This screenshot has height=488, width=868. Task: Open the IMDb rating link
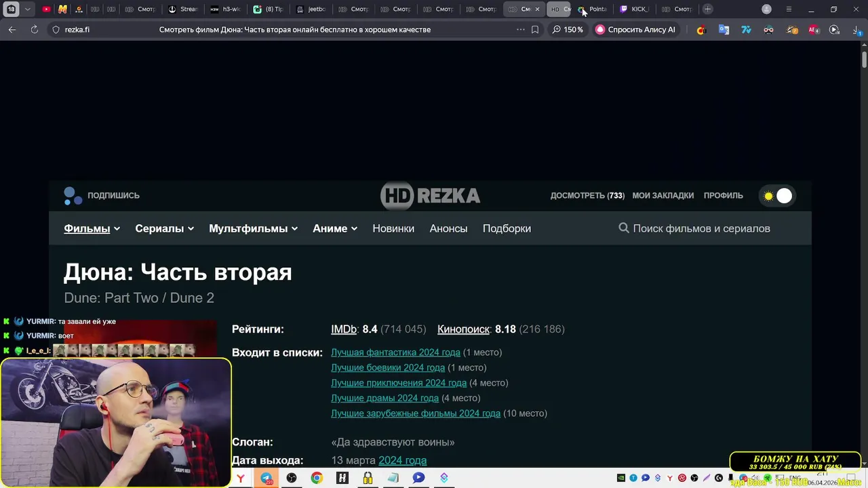click(x=344, y=329)
